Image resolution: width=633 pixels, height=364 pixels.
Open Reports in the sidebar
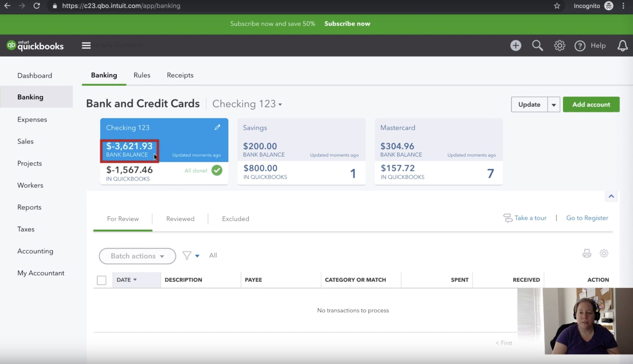(29, 207)
